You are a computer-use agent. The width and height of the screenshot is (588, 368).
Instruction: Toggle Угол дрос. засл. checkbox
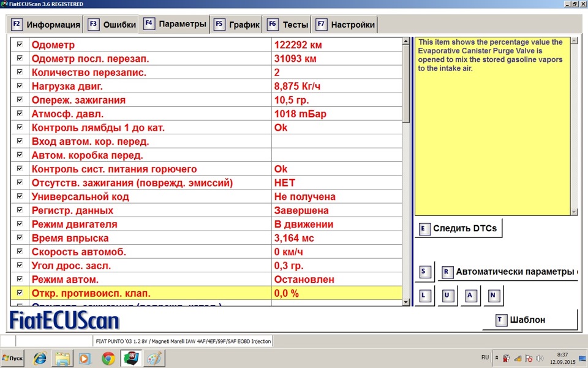click(x=20, y=265)
